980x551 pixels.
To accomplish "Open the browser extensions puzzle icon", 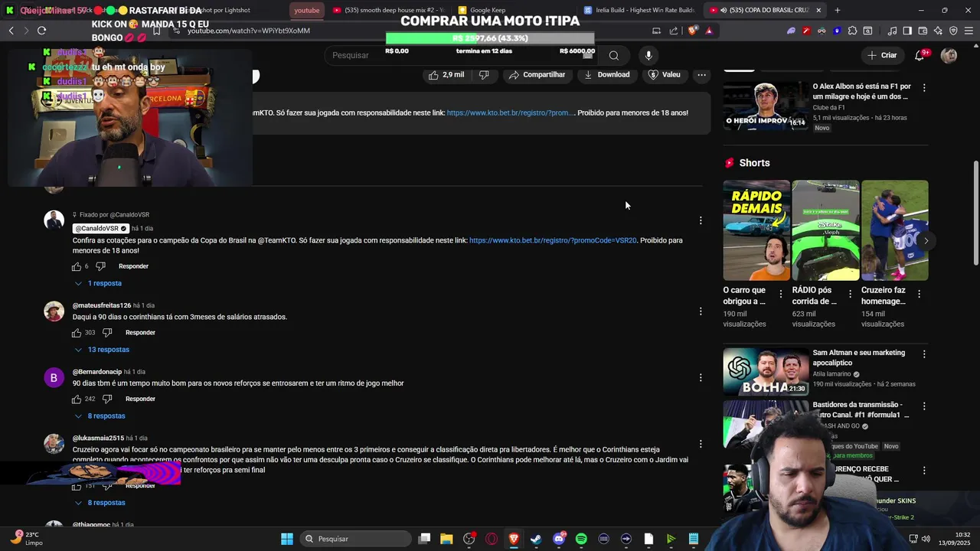I will 852,31.
